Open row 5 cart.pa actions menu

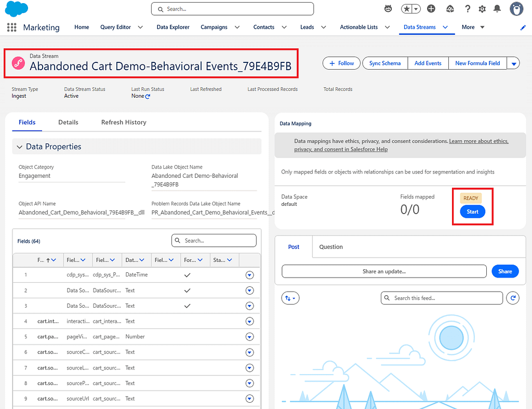(250, 337)
